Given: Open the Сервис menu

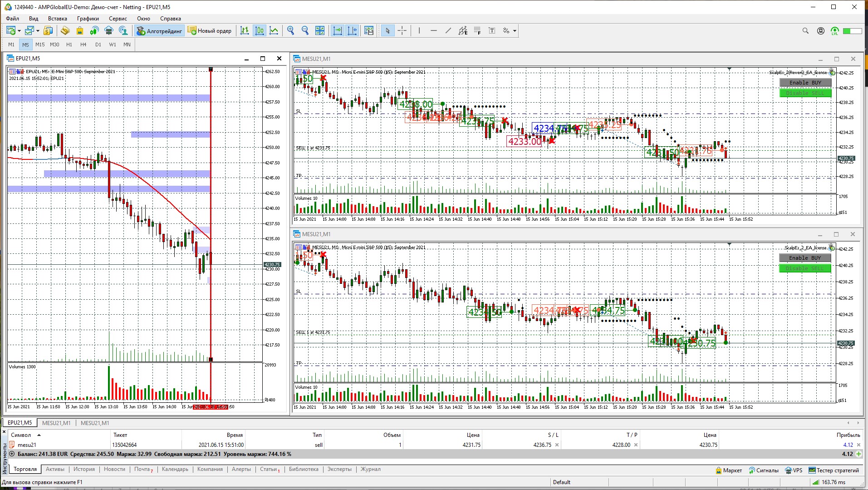Looking at the screenshot, I should 118,19.
